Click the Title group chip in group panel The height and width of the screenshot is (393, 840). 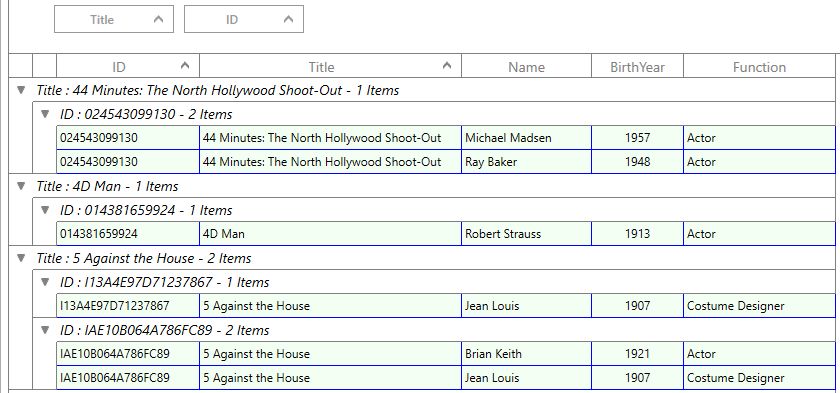tap(114, 19)
